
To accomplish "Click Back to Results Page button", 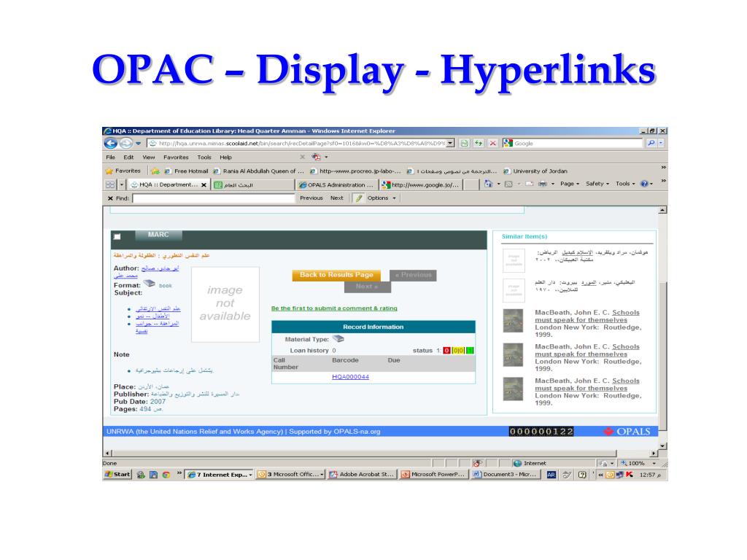I will 336,275.
